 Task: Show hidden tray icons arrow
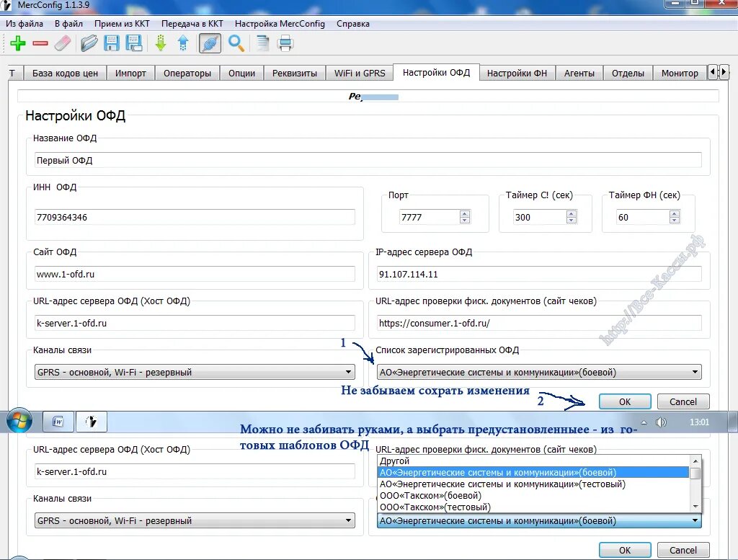click(644, 422)
